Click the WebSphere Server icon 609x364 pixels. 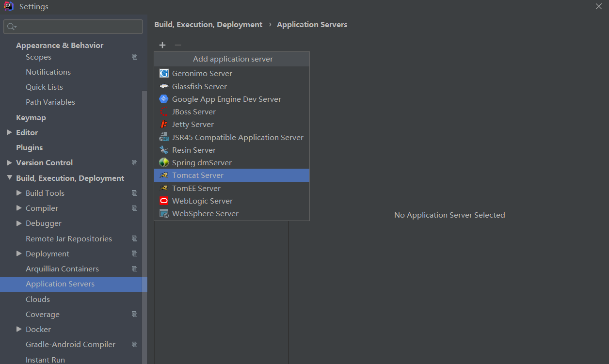tap(164, 213)
